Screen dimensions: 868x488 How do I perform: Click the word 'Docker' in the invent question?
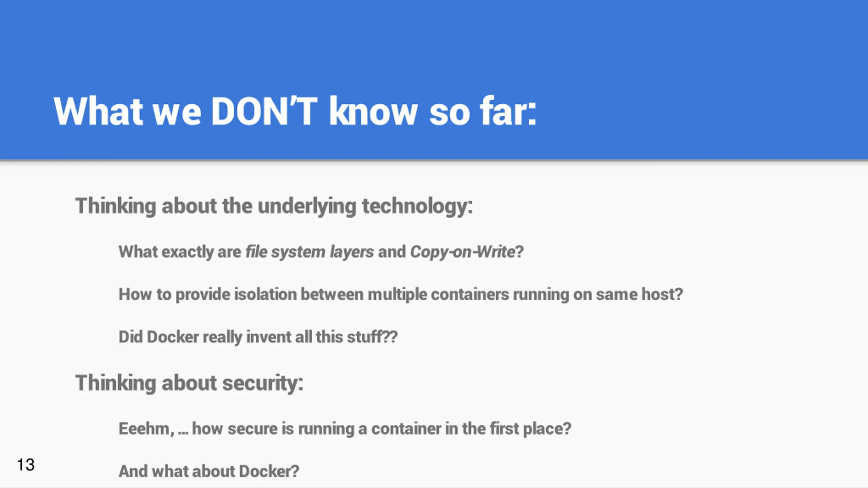click(173, 337)
